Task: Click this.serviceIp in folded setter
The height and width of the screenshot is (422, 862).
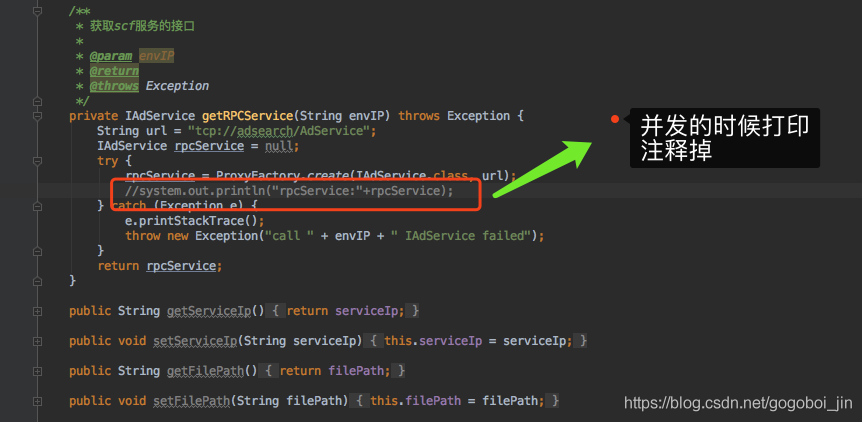Action: tap(433, 341)
